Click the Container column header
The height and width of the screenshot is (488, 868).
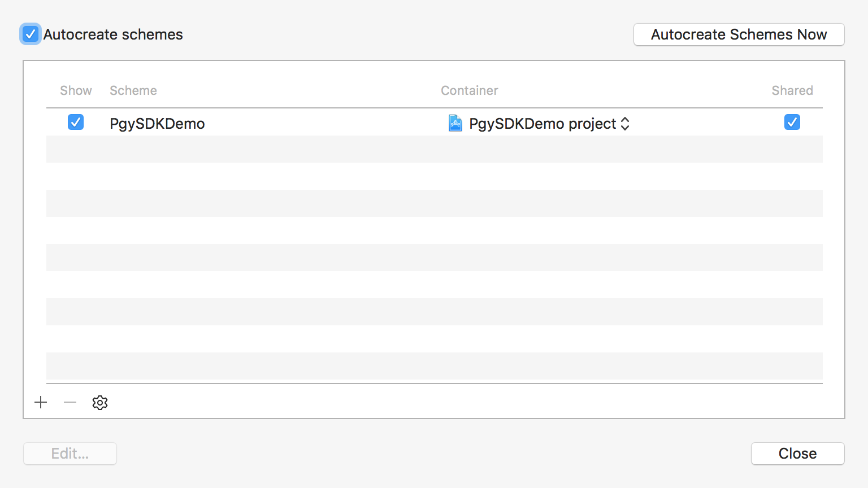click(469, 90)
